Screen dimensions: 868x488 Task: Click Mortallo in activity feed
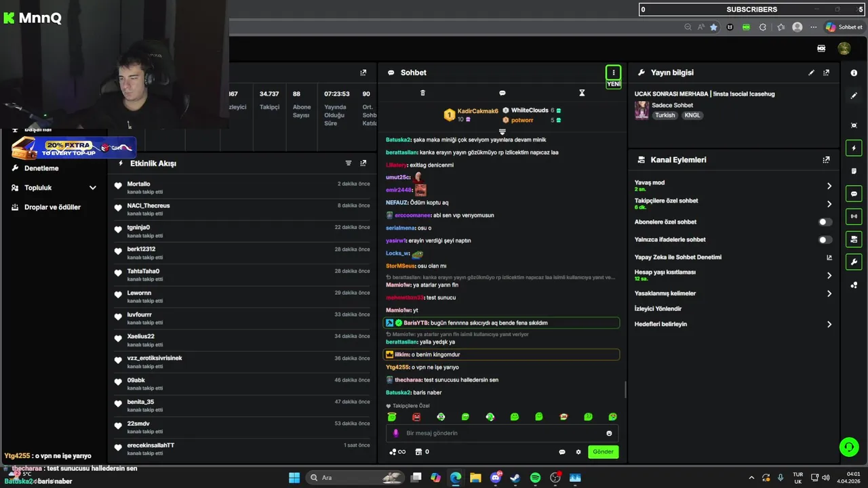(x=138, y=184)
